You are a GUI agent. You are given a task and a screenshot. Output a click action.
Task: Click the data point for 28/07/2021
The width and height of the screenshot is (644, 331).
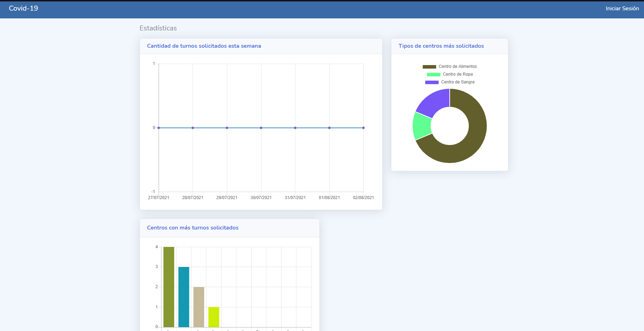tap(193, 128)
